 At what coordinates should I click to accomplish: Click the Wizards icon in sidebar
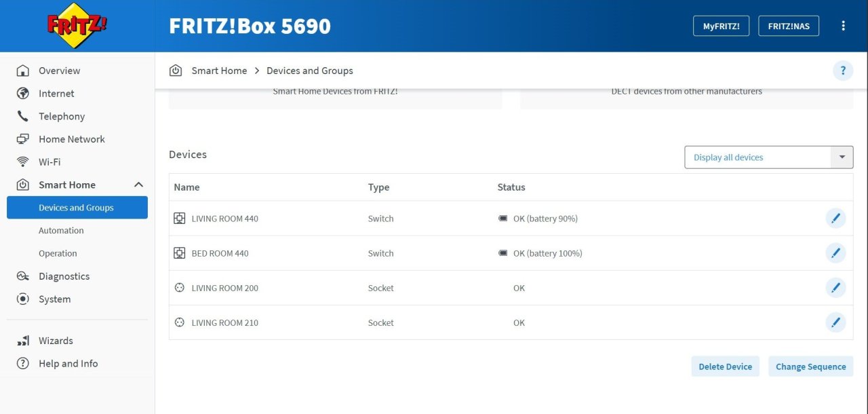(23, 341)
